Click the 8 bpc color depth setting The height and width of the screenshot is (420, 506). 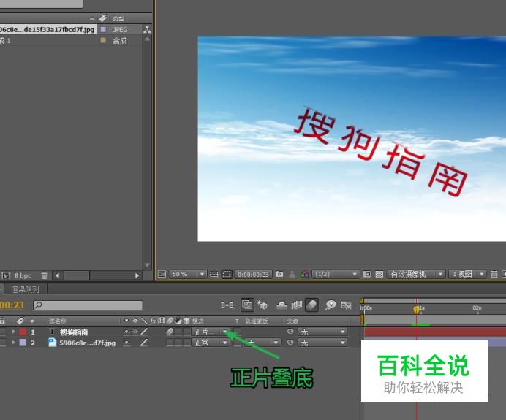pyautogui.click(x=23, y=276)
